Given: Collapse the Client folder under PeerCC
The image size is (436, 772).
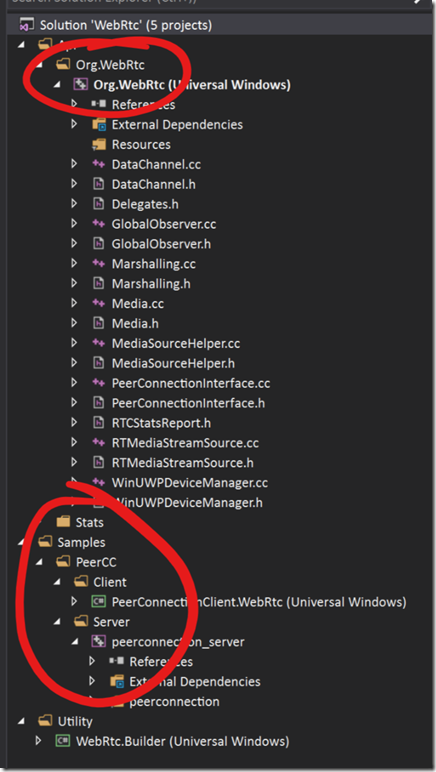Looking at the screenshot, I should tap(57, 582).
